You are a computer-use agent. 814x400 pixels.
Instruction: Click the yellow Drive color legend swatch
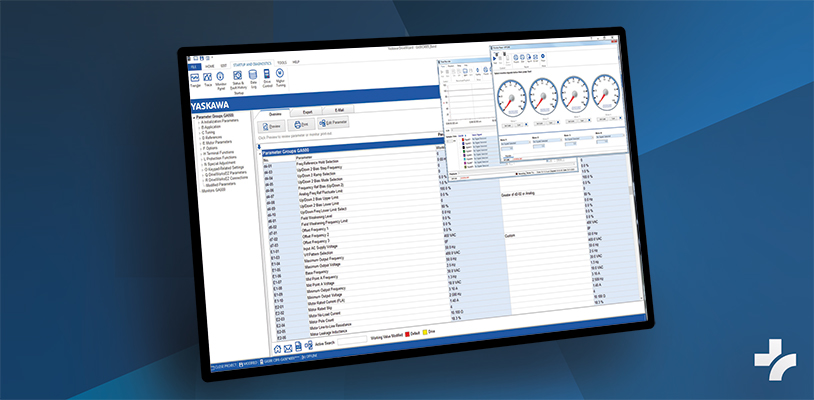427,332
